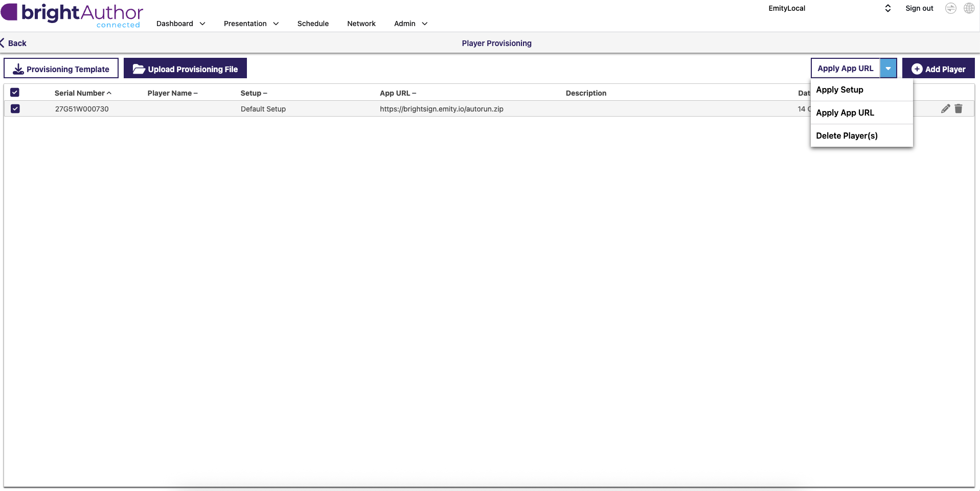Click the round icon beside Sign out
Screen dimensions: 980x491
tap(950, 8)
